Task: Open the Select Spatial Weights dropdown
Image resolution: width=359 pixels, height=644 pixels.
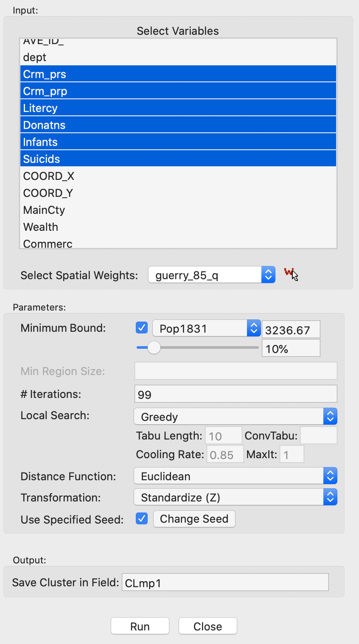Action: [212, 275]
